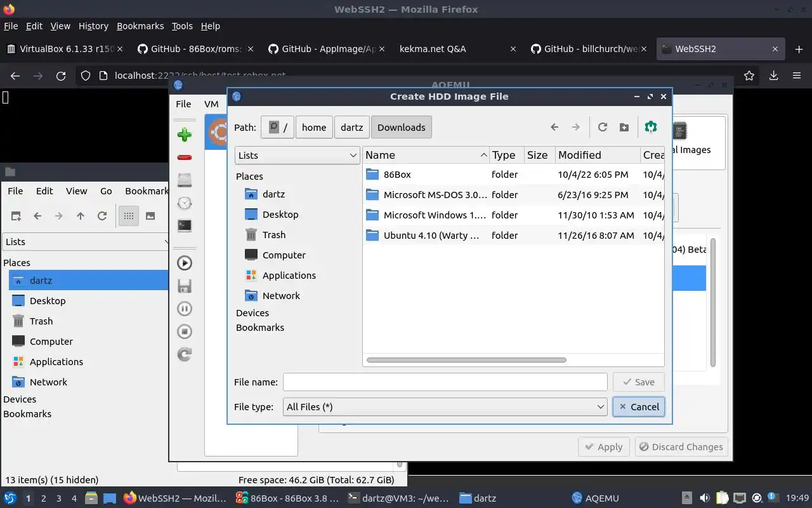Viewport: 812px width, 508px height.
Task: Select Network in the dialog Places list
Action: tap(281, 295)
